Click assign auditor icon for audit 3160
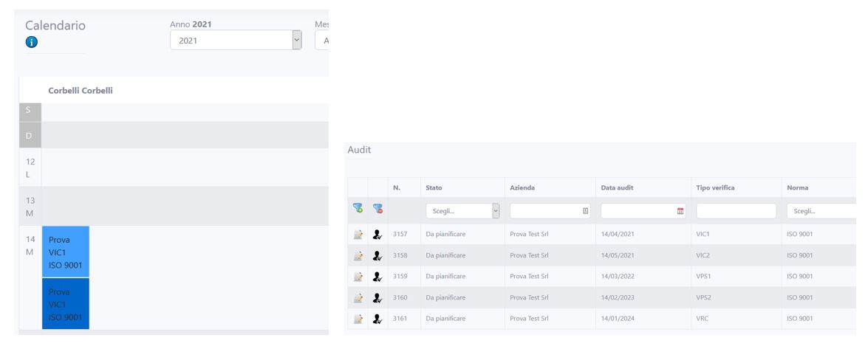The width and height of the screenshot is (868, 349). [x=377, y=298]
